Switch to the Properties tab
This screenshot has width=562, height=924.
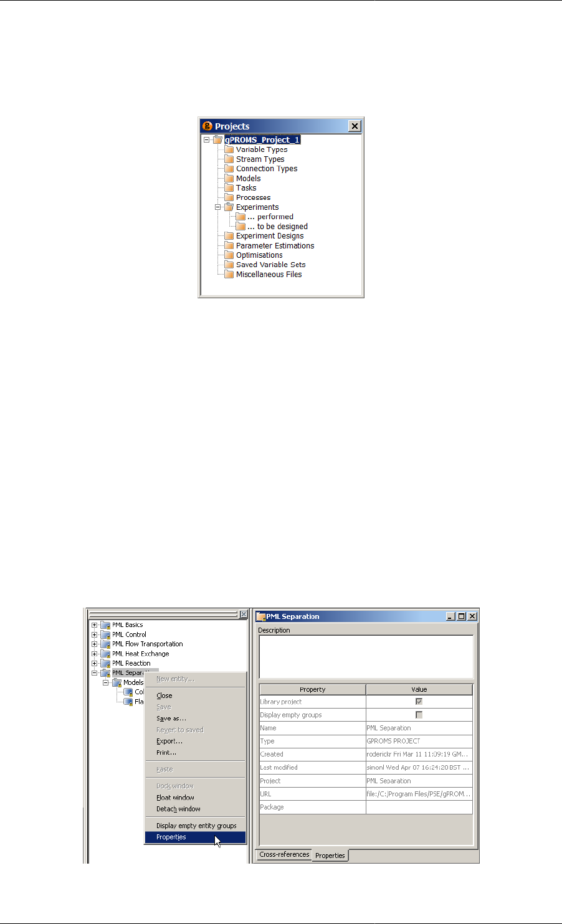coord(330,856)
